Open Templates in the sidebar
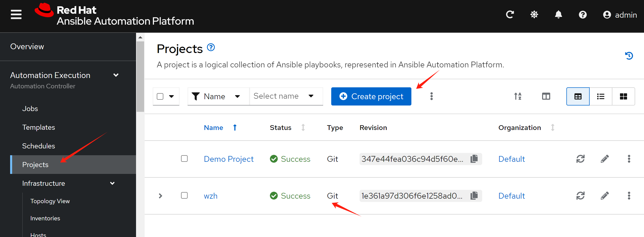The image size is (644, 237). click(x=38, y=127)
